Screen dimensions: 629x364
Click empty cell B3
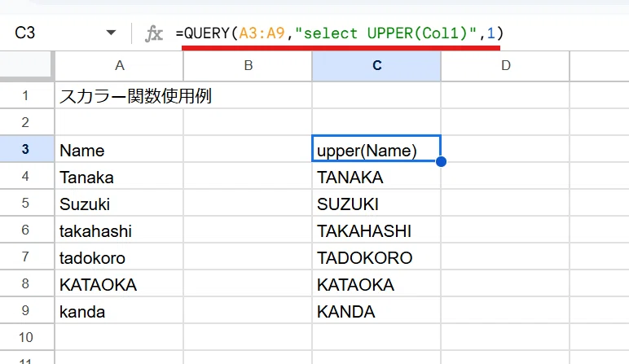coord(248,149)
